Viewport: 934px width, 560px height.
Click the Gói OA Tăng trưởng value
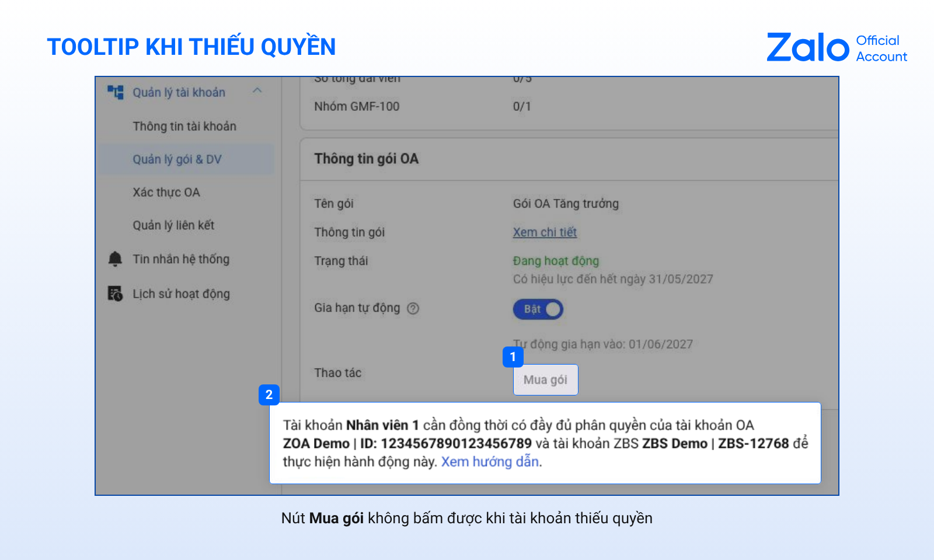coord(566,204)
